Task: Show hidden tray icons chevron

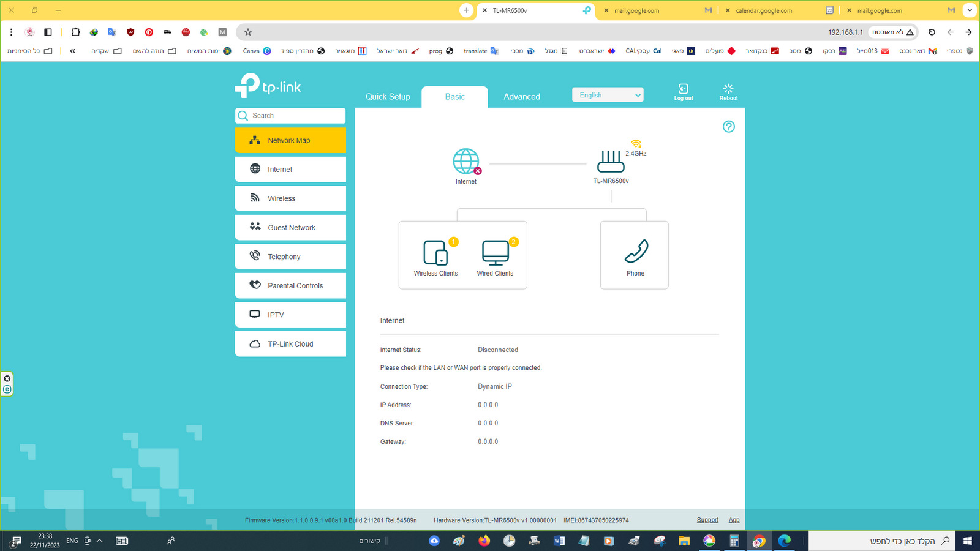Action: (100, 541)
